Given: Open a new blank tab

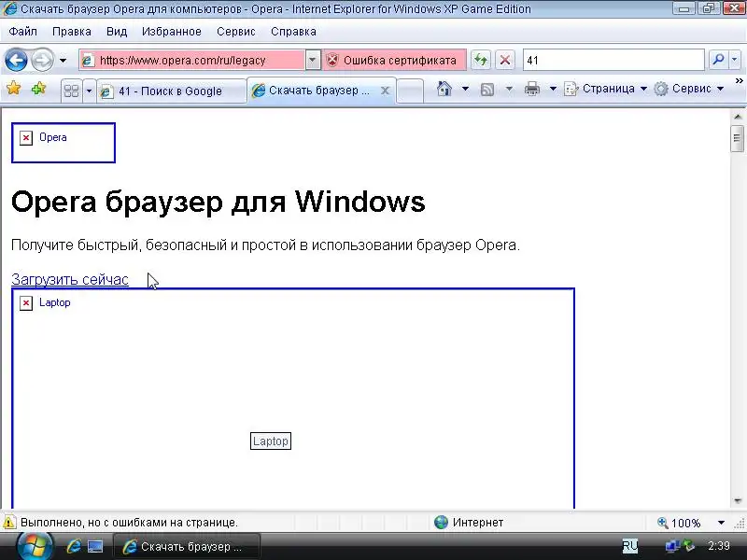Looking at the screenshot, I should click(410, 91).
